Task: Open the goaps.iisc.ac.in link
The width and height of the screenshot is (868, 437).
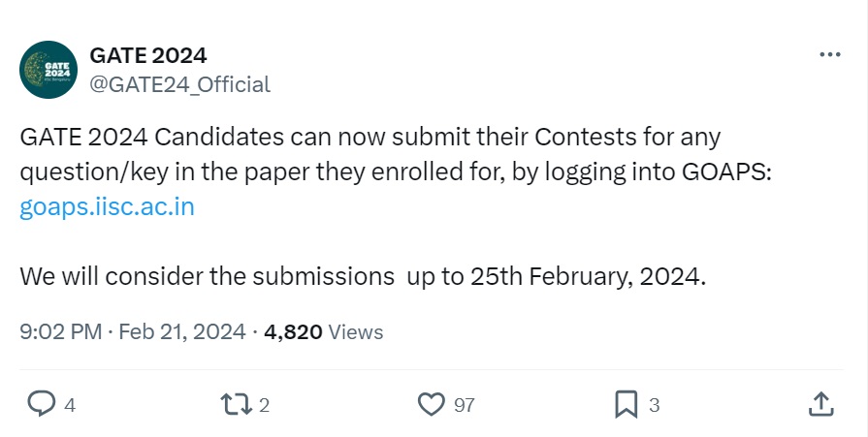Action: (107, 207)
